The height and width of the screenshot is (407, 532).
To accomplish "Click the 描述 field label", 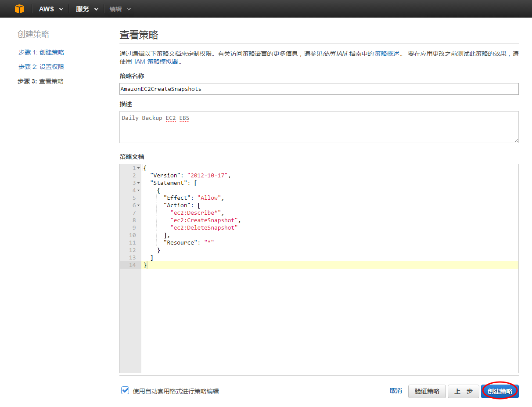I will 126,104.
